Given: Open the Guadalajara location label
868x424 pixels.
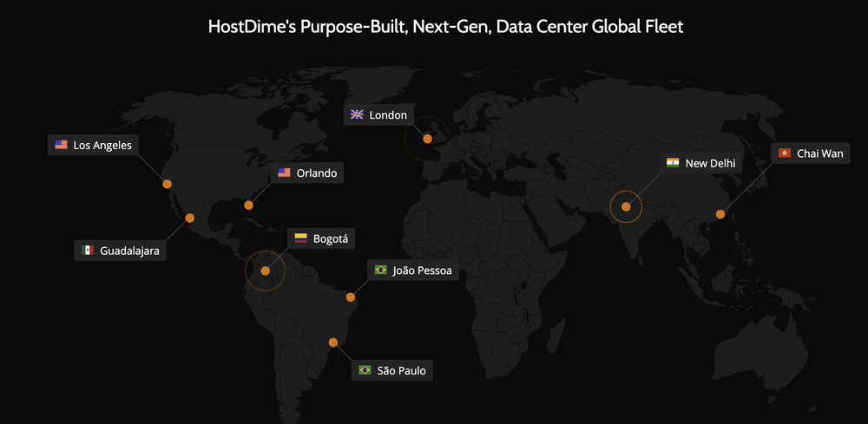Looking at the screenshot, I should point(120,251).
